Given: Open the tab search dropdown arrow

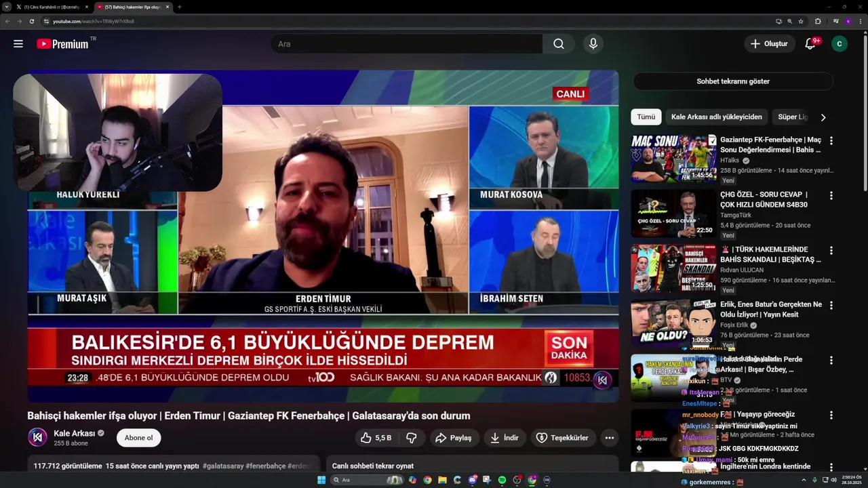Looking at the screenshot, I should [x=7, y=7].
